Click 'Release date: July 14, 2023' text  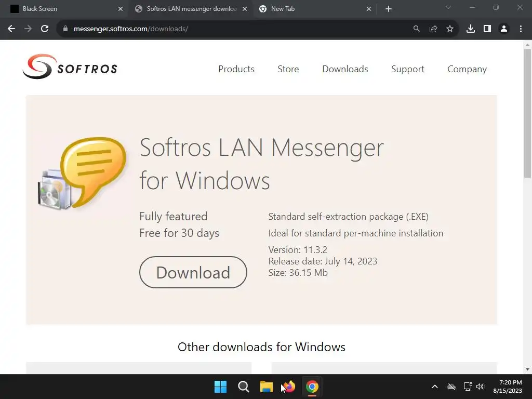(x=323, y=261)
